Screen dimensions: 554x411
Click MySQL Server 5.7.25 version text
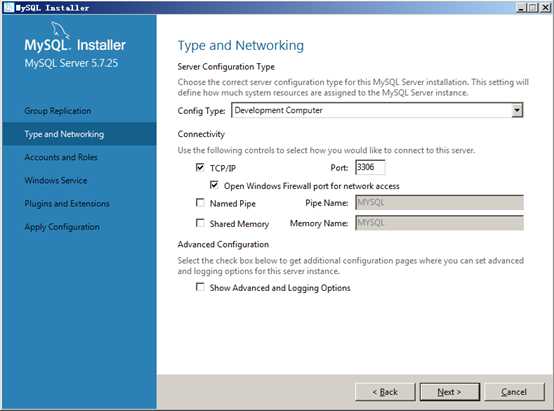tap(71, 63)
